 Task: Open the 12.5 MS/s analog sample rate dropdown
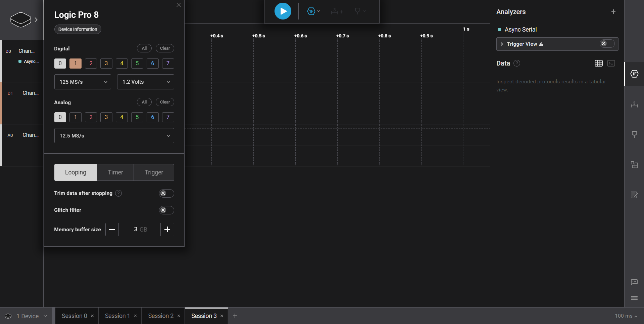click(114, 136)
